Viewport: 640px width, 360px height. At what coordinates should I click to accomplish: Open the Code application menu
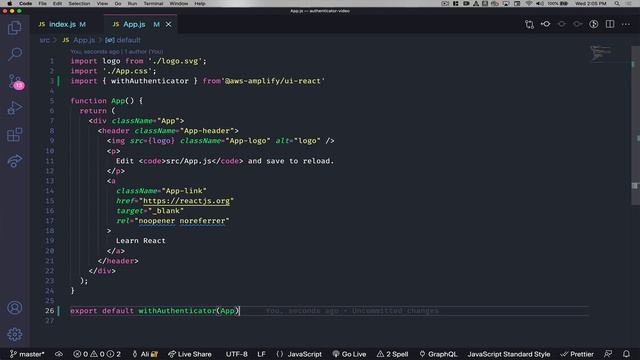[x=25, y=3]
